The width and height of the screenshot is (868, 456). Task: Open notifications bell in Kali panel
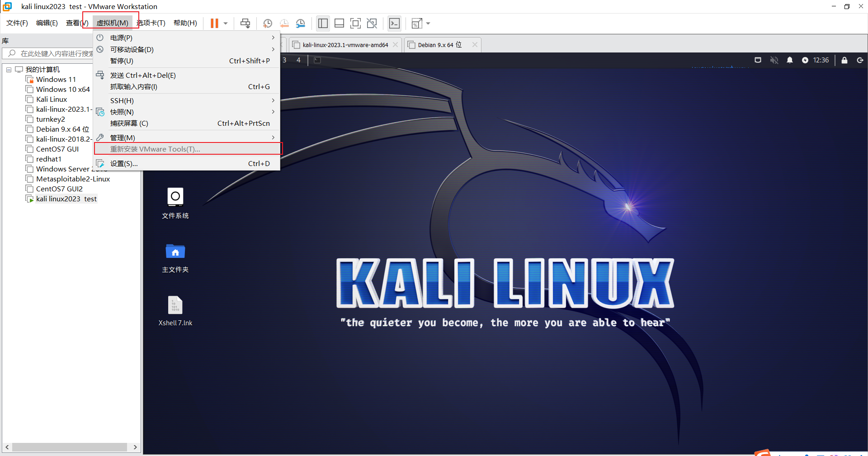790,60
